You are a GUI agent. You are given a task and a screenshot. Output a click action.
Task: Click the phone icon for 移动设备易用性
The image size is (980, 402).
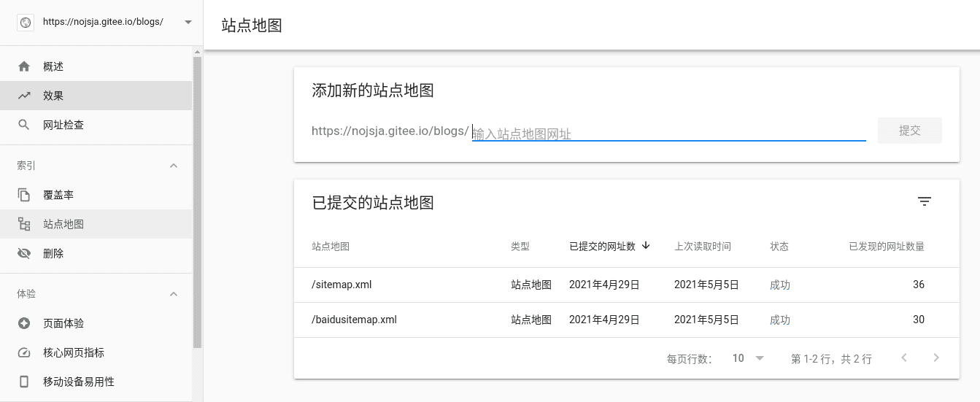click(24, 382)
